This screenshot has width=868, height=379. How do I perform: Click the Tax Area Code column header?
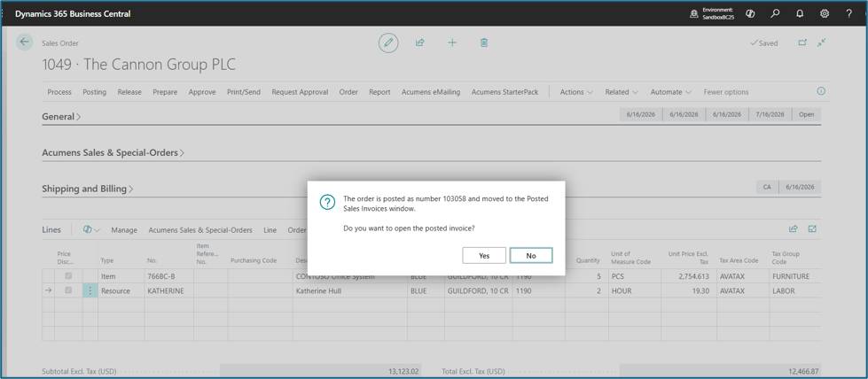739,260
